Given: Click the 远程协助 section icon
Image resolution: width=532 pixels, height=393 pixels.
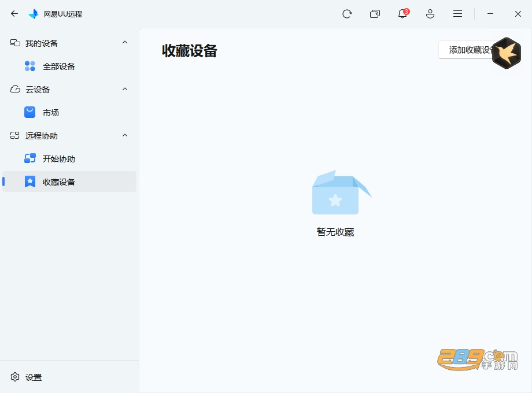Looking at the screenshot, I should click(14, 136).
